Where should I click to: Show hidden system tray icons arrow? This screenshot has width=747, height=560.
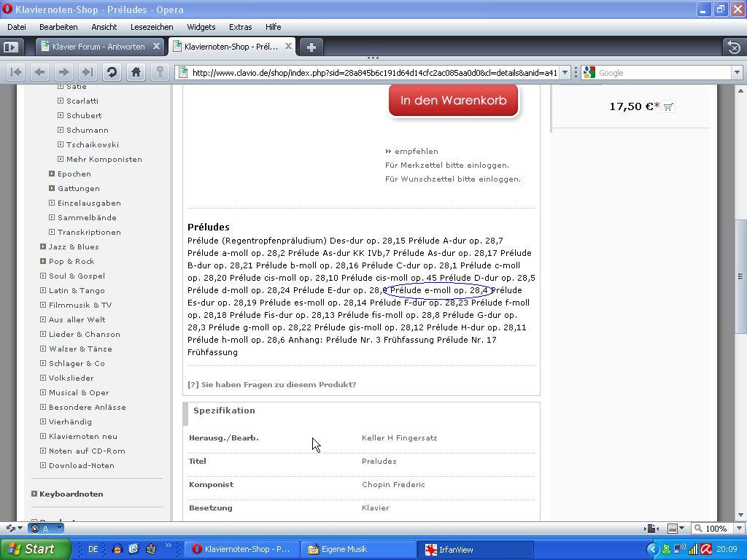click(653, 550)
